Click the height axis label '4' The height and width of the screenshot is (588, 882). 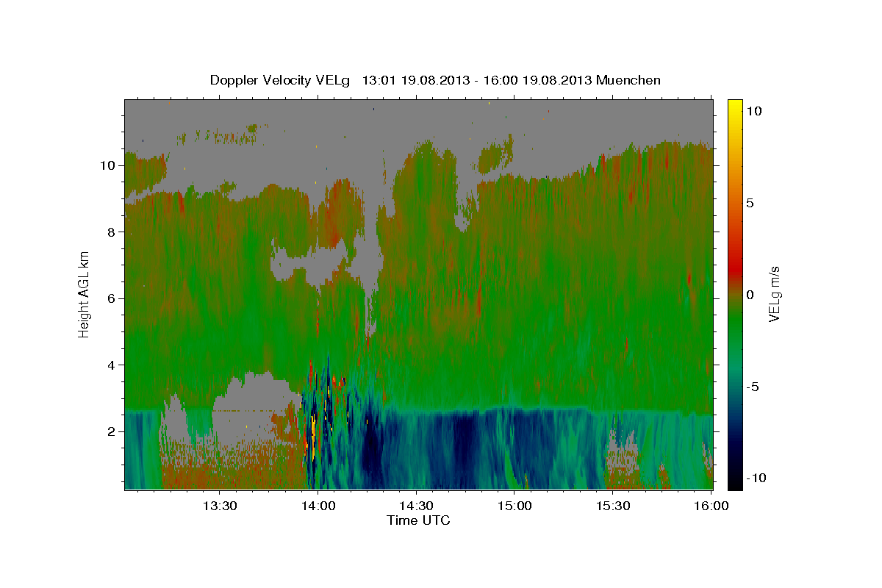point(112,365)
